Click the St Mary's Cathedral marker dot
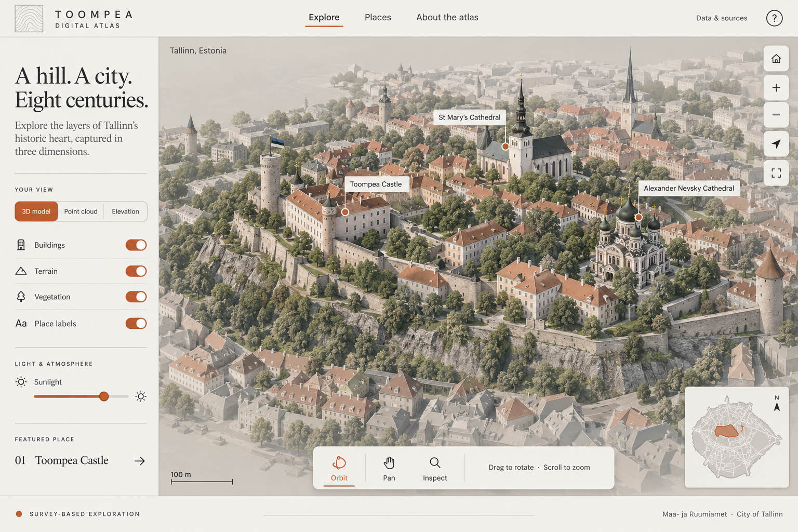 pos(505,147)
